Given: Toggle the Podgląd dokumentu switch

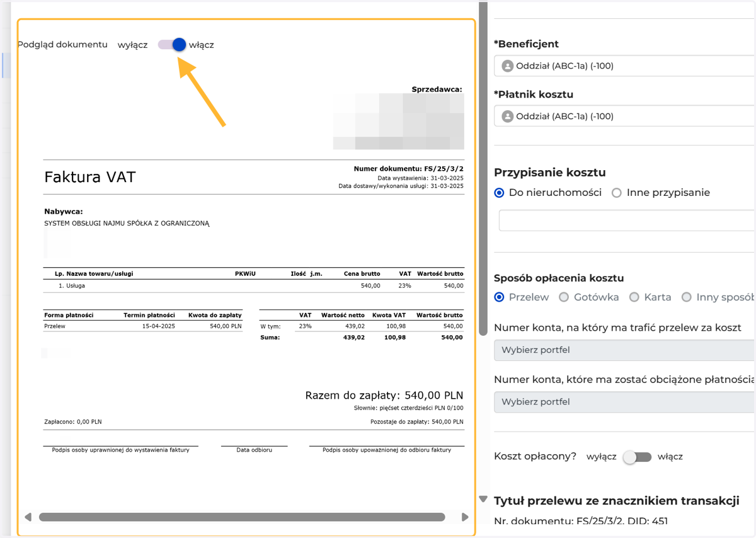Looking at the screenshot, I should (x=172, y=45).
